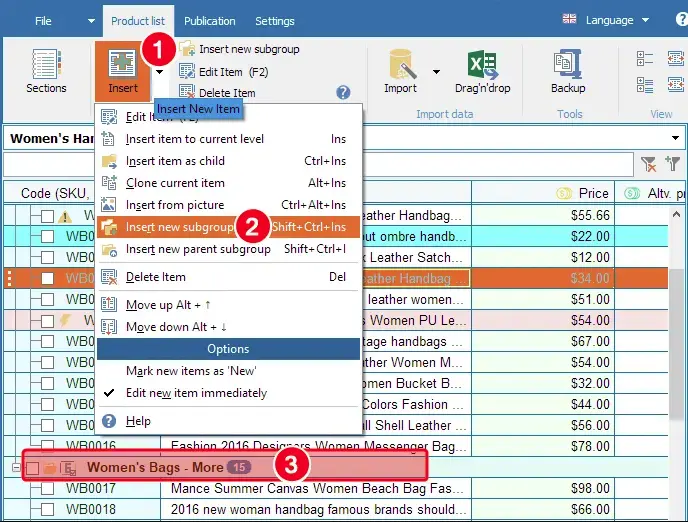Click the Price column header

point(543,193)
